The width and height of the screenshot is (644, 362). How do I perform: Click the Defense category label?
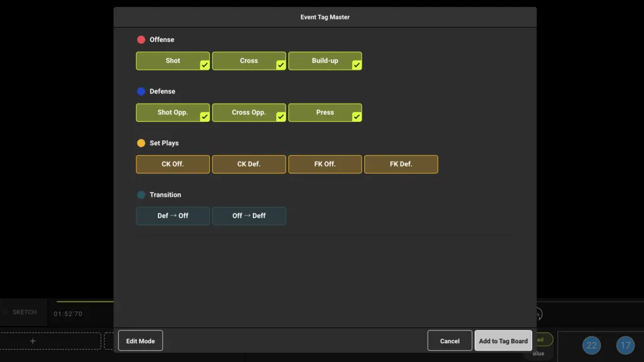(x=162, y=92)
